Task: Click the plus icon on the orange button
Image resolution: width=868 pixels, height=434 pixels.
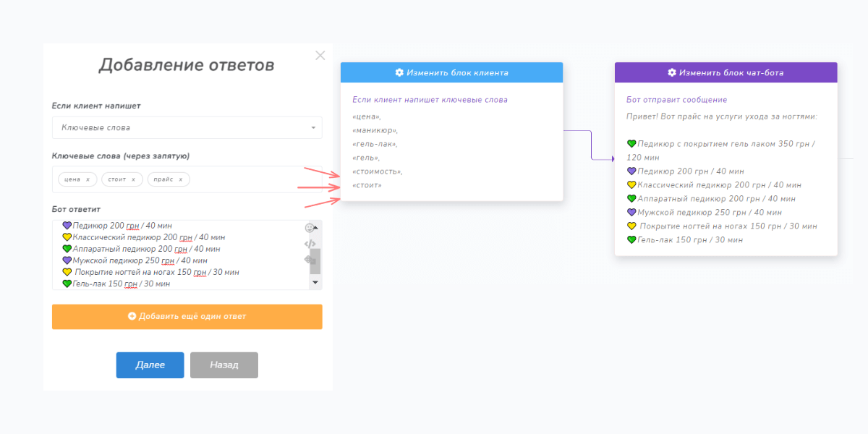Action: pyautogui.click(x=132, y=316)
